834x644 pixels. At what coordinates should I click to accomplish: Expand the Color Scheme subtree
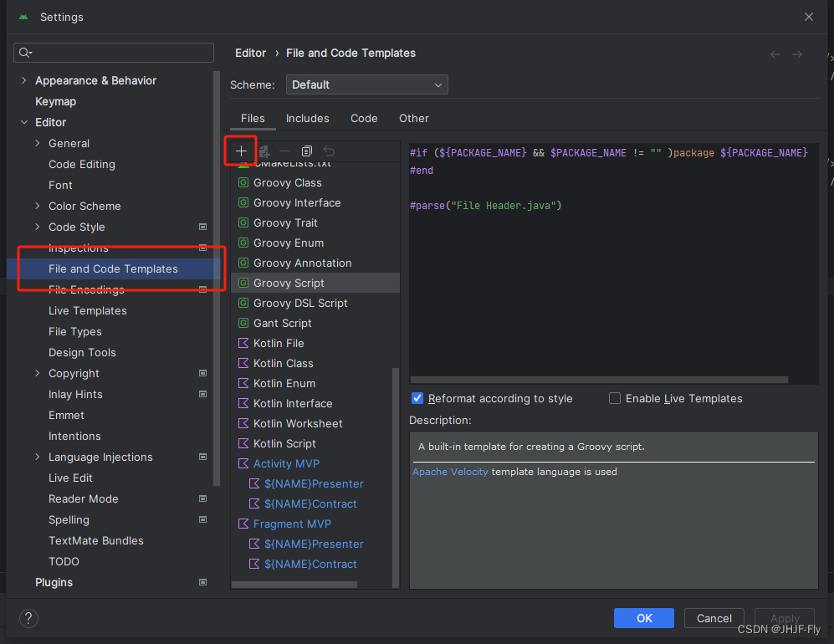coord(38,206)
